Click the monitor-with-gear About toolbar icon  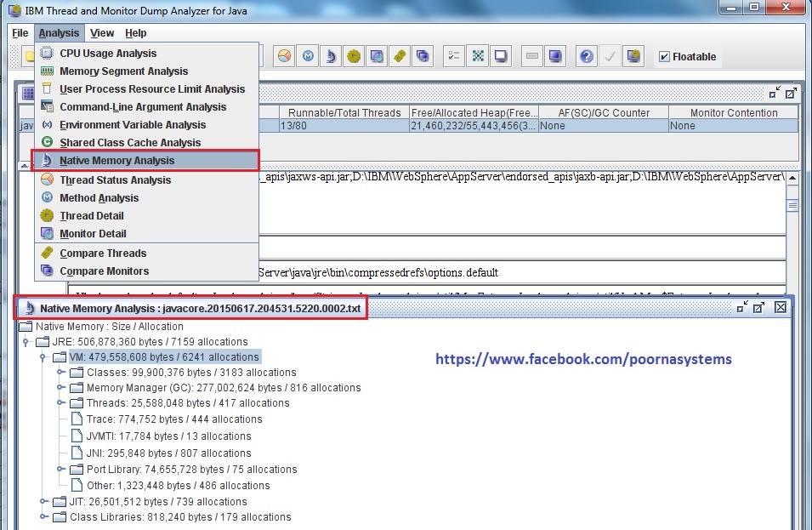pyautogui.click(x=633, y=56)
